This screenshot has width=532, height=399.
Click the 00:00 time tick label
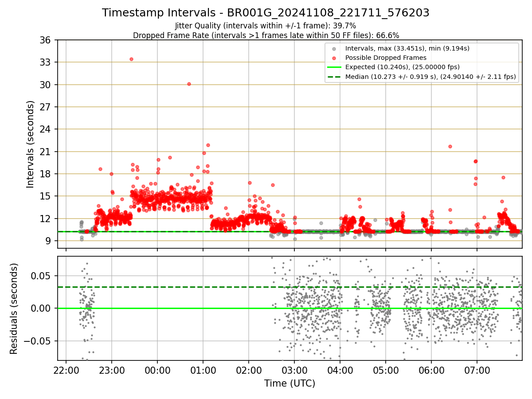(x=157, y=370)
